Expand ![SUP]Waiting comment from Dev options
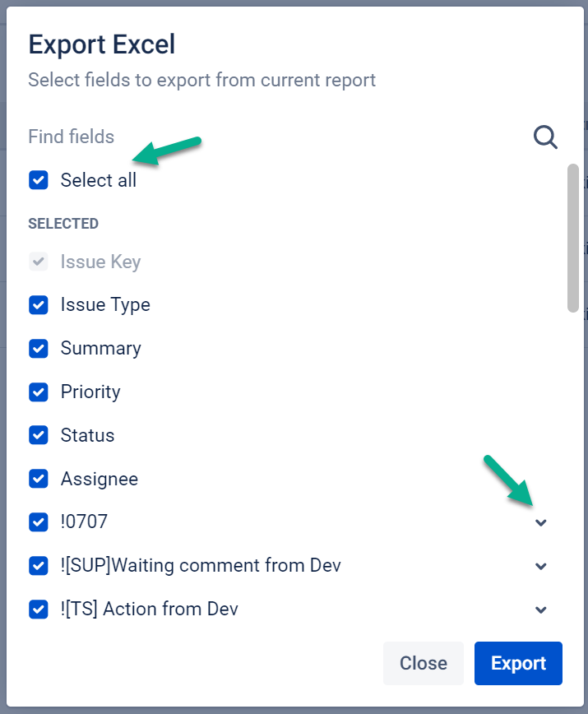The height and width of the screenshot is (714, 588). 541,566
